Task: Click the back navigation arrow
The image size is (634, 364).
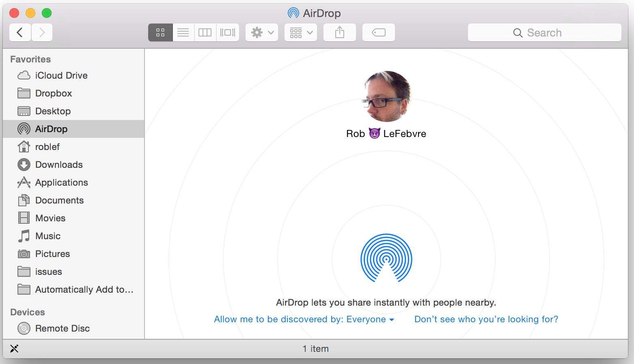Action: pyautogui.click(x=19, y=32)
